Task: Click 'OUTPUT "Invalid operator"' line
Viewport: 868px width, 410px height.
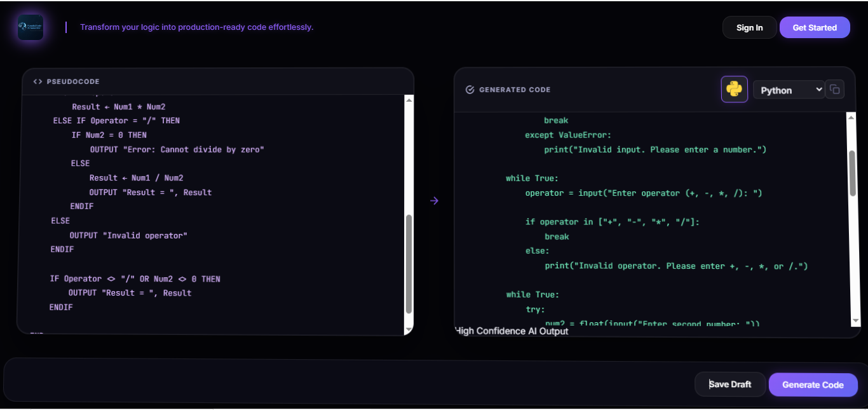Action: point(128,236)
